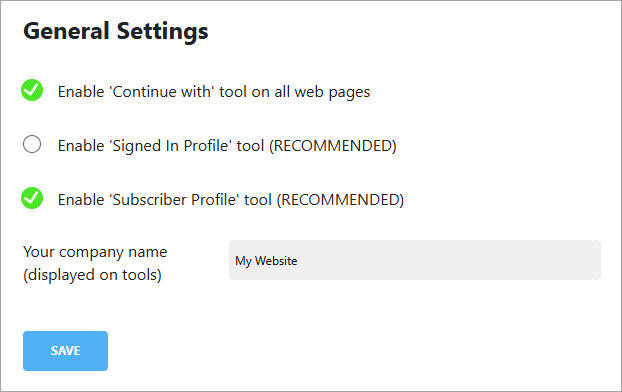Save the general settings with the blue button
Screen dimensions: 622x392
click(x=65, y=351)
